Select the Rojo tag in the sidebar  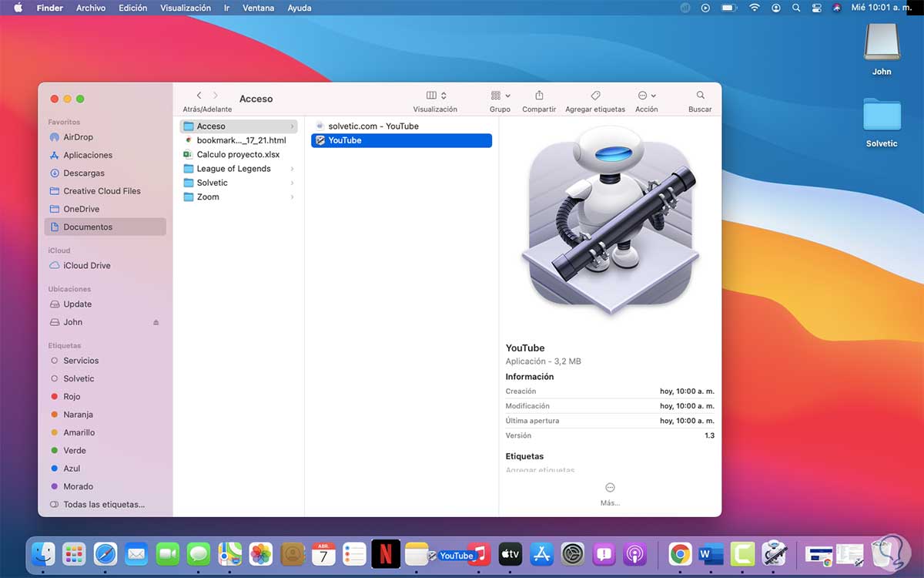pyautogui.click(x=105, y=396)
